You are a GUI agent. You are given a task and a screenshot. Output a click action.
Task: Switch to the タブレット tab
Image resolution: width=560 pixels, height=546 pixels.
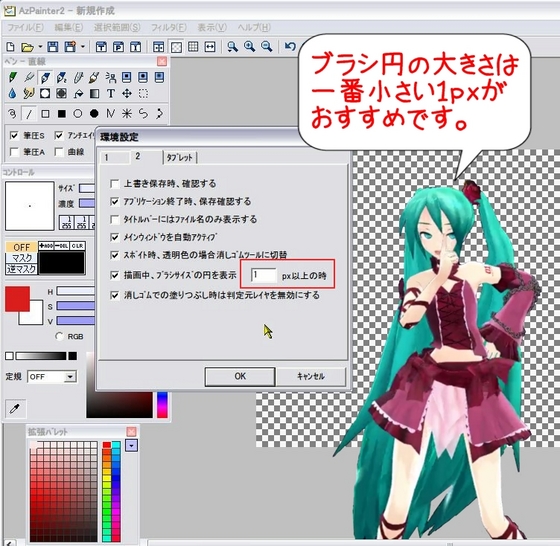180,157
